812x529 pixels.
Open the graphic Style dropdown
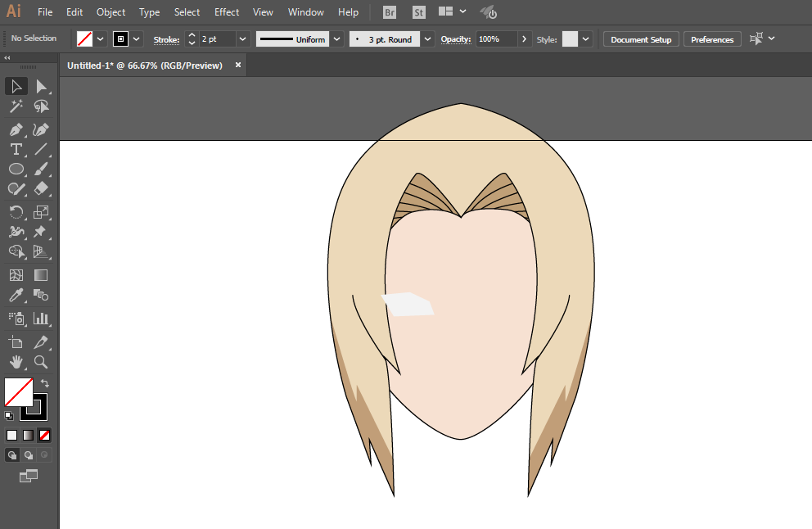pos(586,38)
